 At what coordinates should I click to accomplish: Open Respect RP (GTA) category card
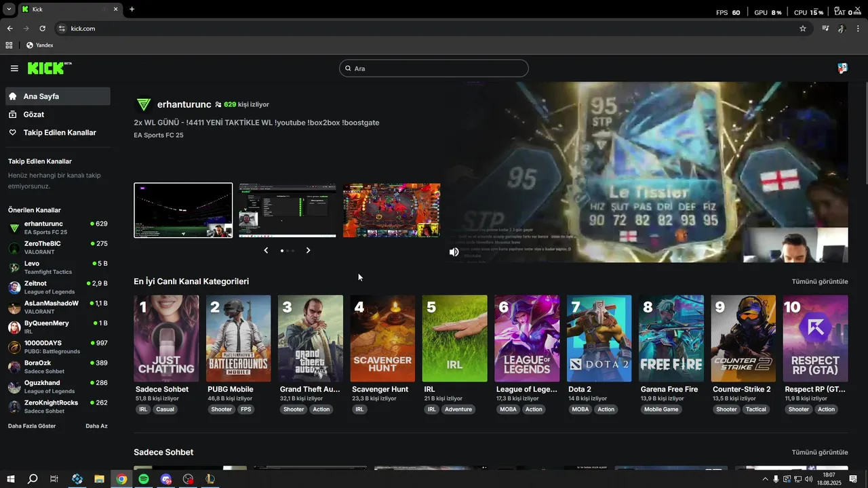click(815, 338)
